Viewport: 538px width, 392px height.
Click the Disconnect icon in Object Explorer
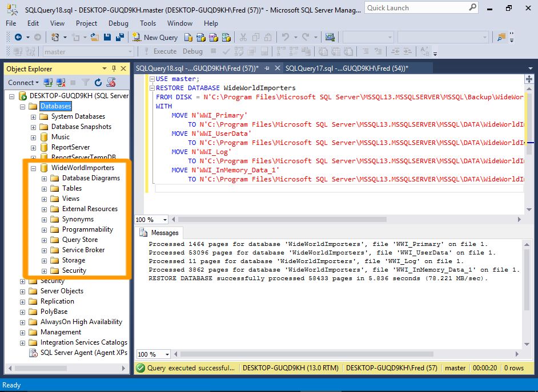click(61, 82)
